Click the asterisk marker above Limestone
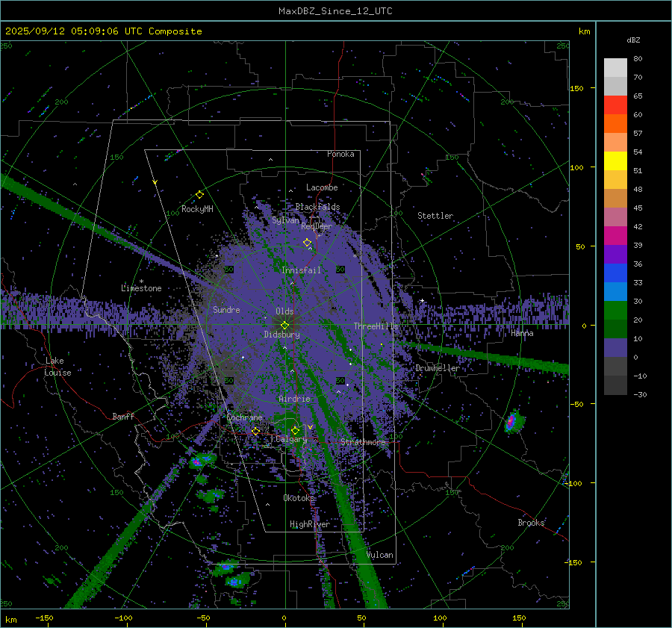This screenshot has height=628, width=672. [x=141, y=282]
